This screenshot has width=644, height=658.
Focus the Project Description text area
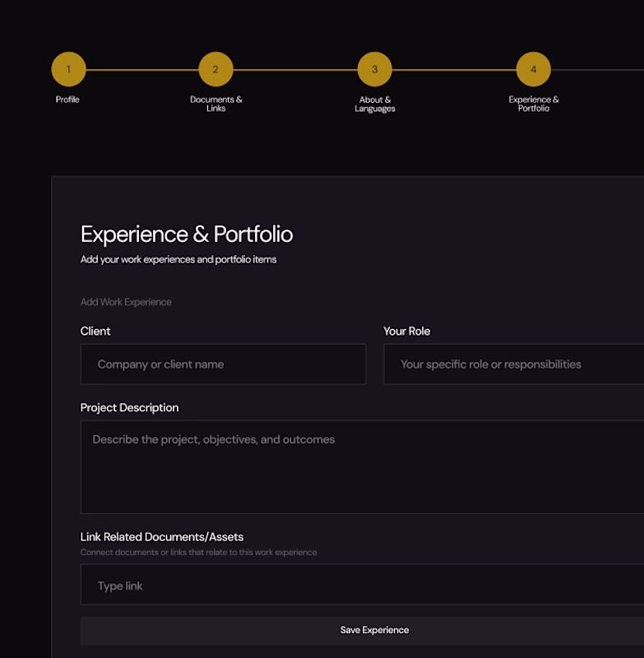coord(362,467)
